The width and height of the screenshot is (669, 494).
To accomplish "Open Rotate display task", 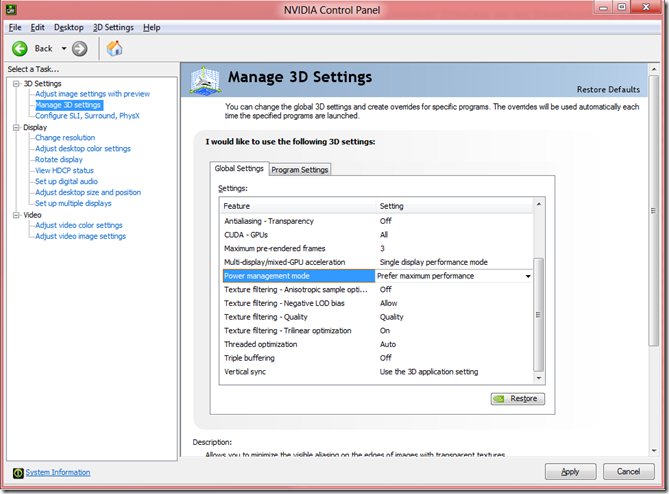I will point(59,160).
